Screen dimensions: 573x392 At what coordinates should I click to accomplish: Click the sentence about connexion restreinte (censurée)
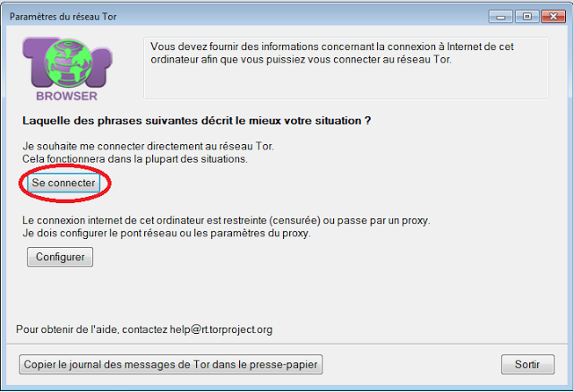[227, 221]
